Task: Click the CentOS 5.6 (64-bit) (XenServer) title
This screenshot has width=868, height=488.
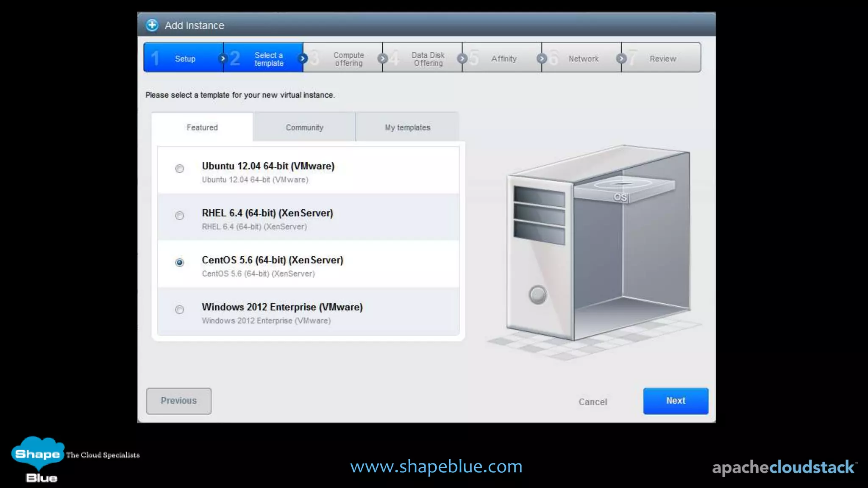Action: coord(273,260)
